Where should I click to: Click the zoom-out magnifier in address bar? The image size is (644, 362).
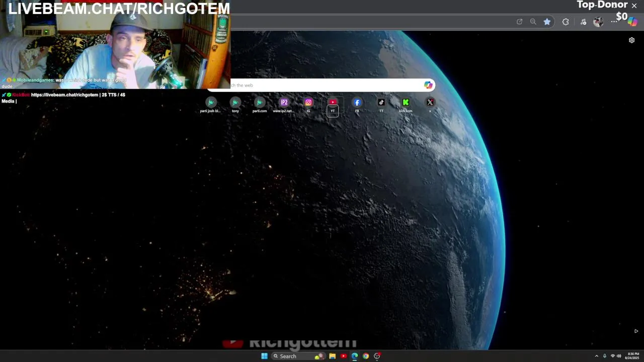click(x=533, y=22)
